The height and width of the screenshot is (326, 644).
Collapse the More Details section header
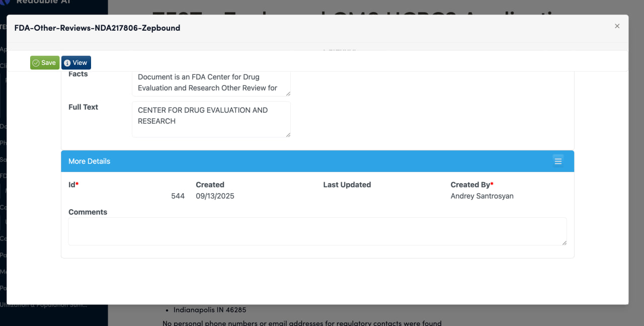tap(302, 161)
